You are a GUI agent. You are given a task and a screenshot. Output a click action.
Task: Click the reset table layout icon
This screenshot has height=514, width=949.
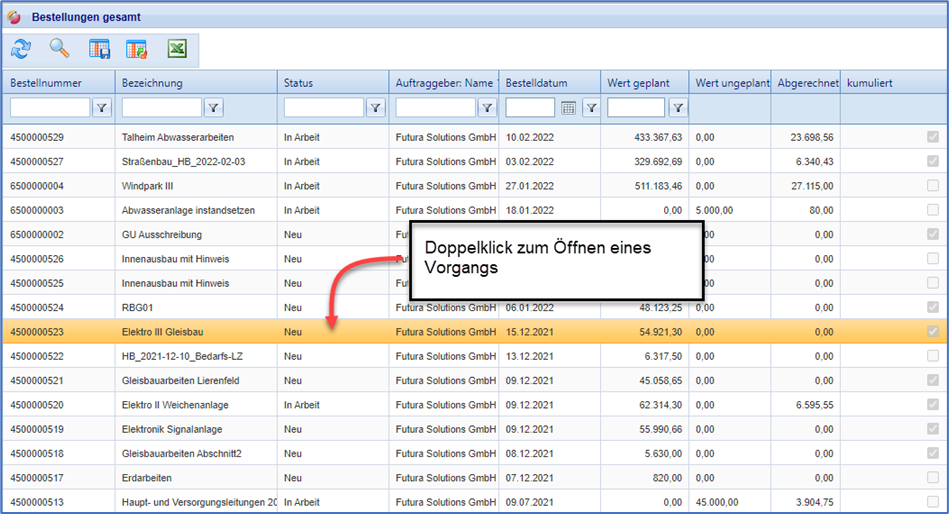point(137,49)
